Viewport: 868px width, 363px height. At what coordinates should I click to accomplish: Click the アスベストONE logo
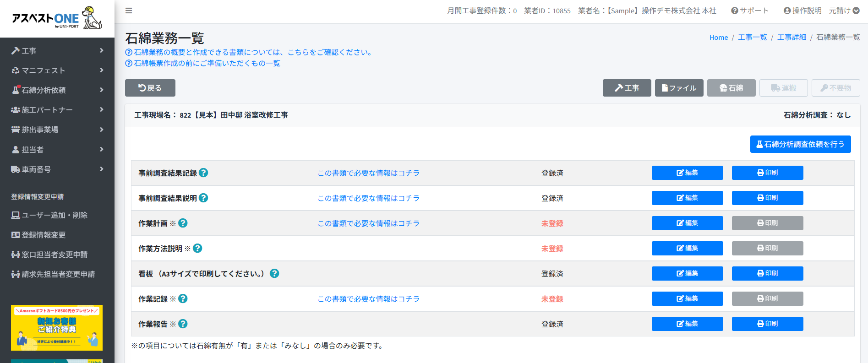coord(57,18)
